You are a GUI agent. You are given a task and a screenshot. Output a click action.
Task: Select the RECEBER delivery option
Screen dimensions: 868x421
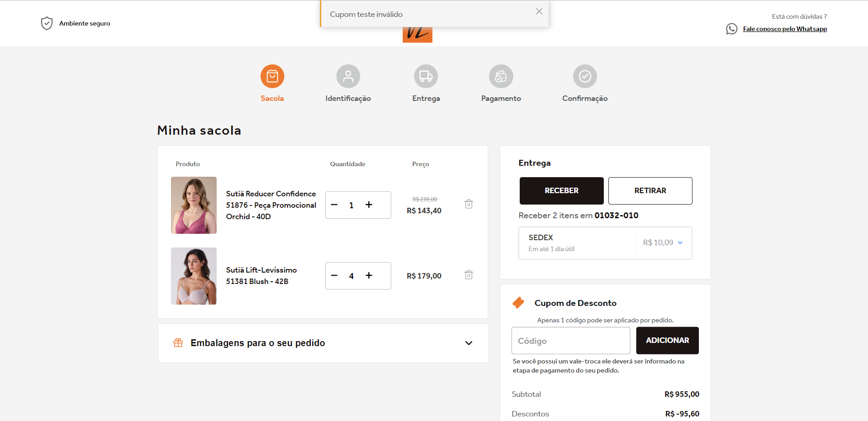562,191
